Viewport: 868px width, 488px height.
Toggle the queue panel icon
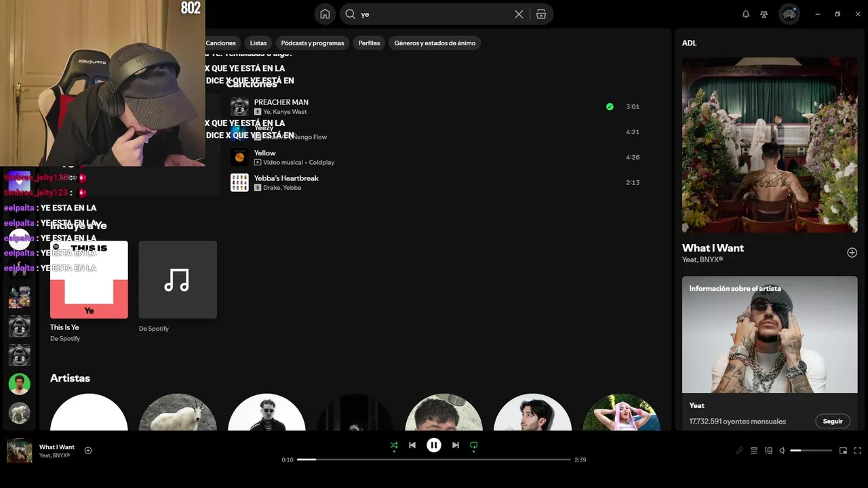click(x=754, y=451)
